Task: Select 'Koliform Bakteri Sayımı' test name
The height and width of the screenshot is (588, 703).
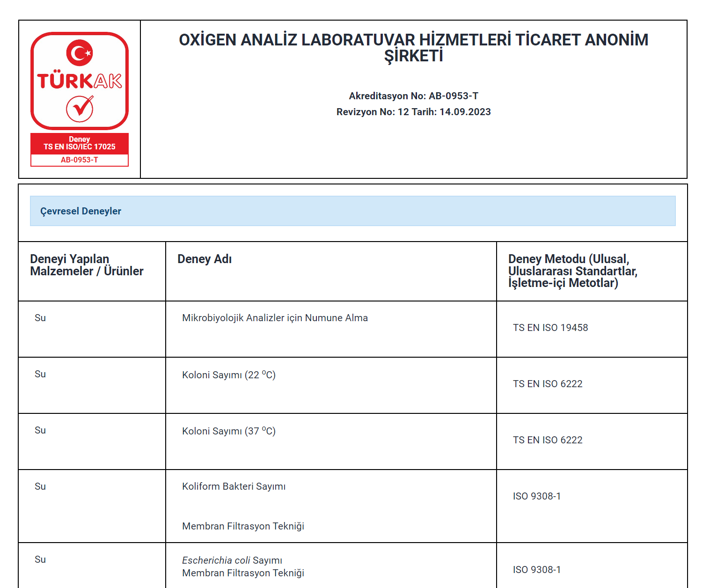Action: pos(234,486)
